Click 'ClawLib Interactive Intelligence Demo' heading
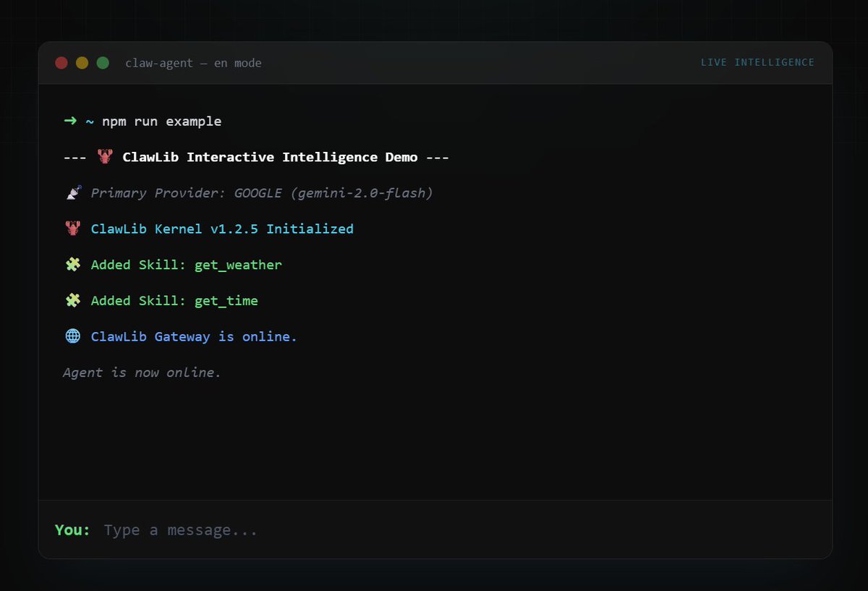The height and width of the screenshot is (591, 868). (270, 157)
